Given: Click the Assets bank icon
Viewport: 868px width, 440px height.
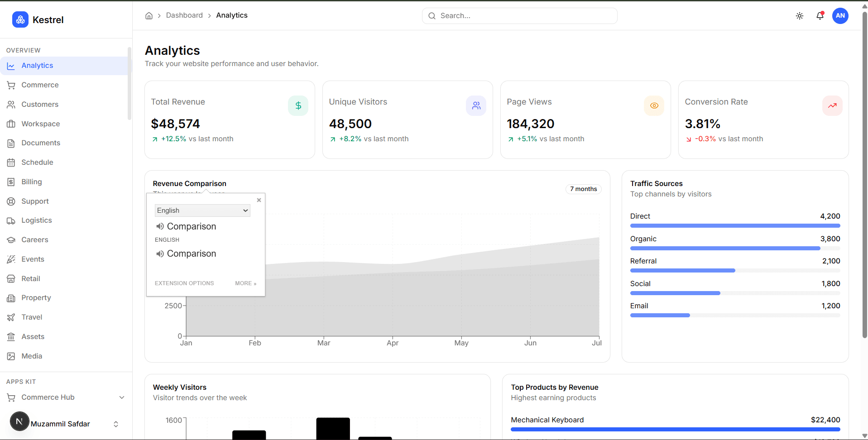Looking at the screenshot, I should pos(11,337).
